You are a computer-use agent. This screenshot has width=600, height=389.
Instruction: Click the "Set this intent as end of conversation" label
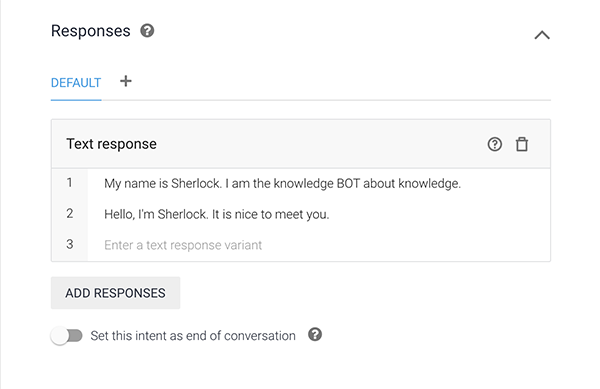[193, 336]
